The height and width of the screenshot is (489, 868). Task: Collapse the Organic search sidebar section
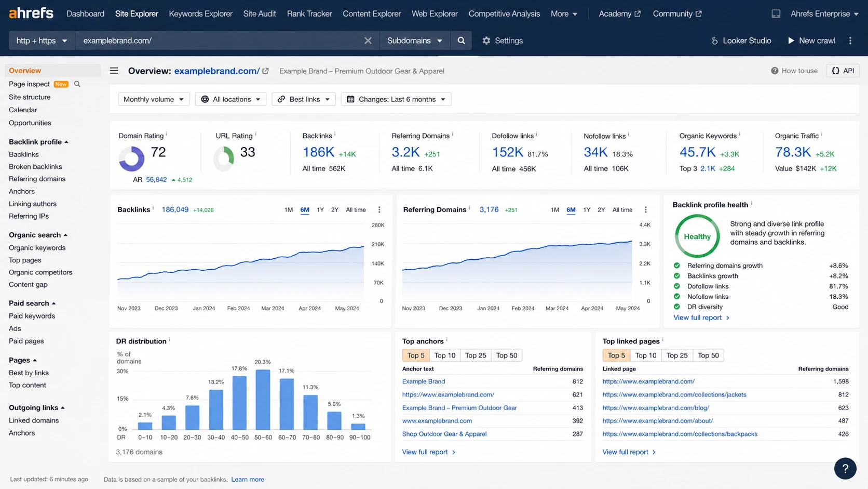(38, 235)
